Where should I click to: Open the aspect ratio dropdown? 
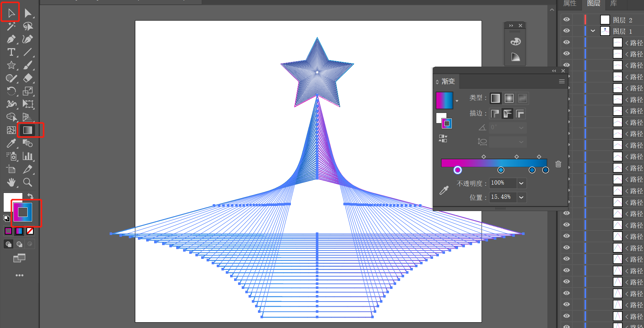[x=521, y=142]
